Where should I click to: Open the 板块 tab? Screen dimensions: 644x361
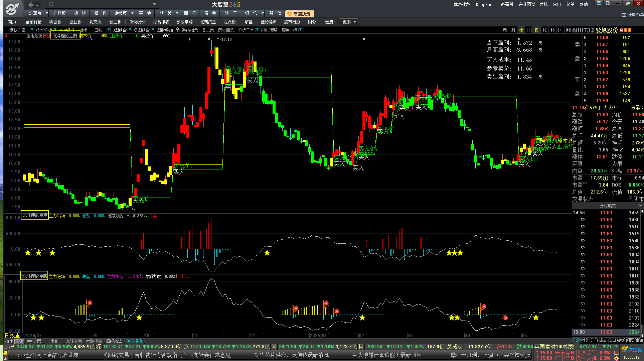point(80,13)
